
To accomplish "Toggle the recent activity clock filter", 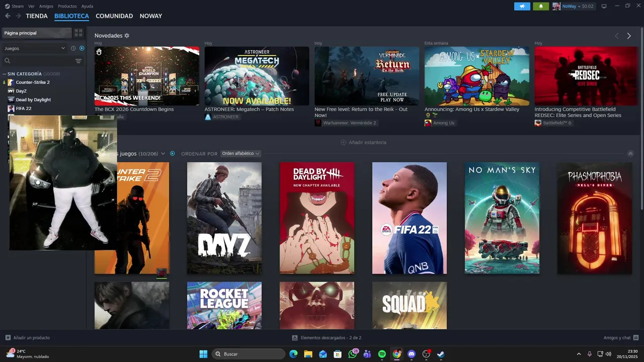I will 73,48.
